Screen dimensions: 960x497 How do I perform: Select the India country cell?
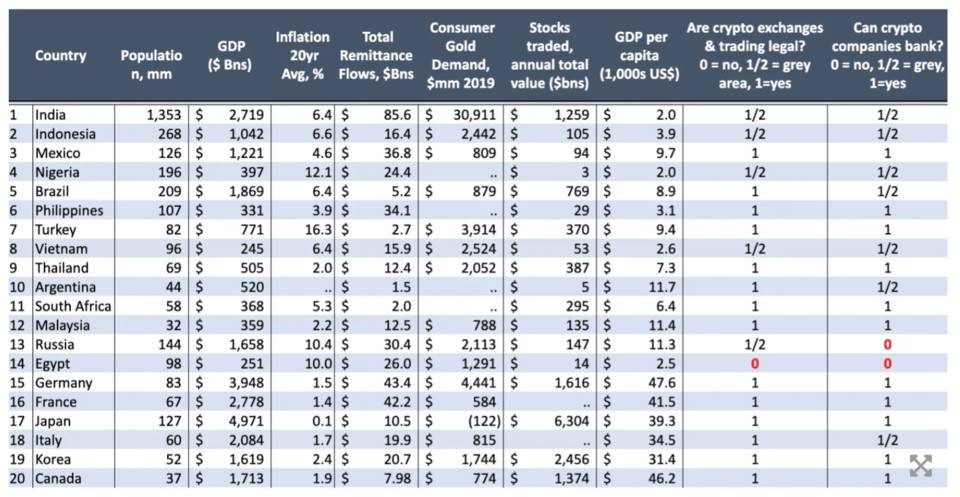tap(50, 115)
